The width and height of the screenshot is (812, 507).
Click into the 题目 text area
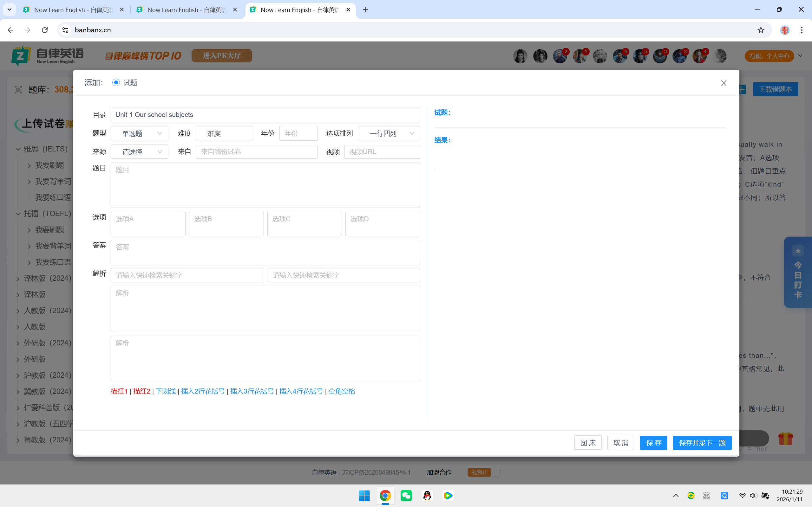click(265, 185)
